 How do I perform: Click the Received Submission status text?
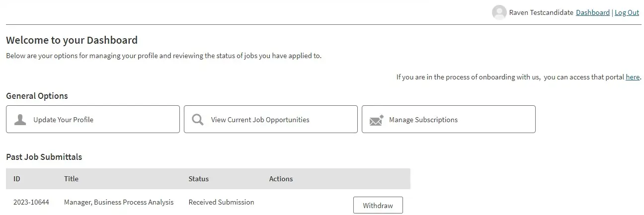[x=221, y=202]
